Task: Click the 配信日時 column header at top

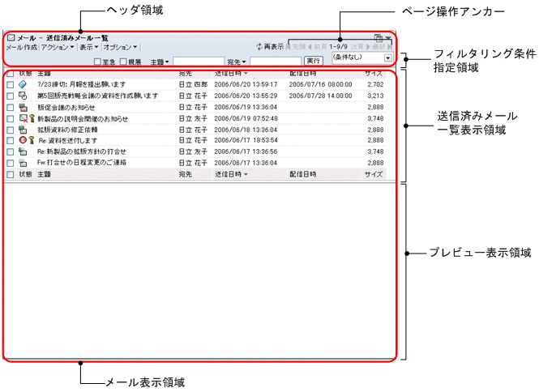Action: (302, 74)
